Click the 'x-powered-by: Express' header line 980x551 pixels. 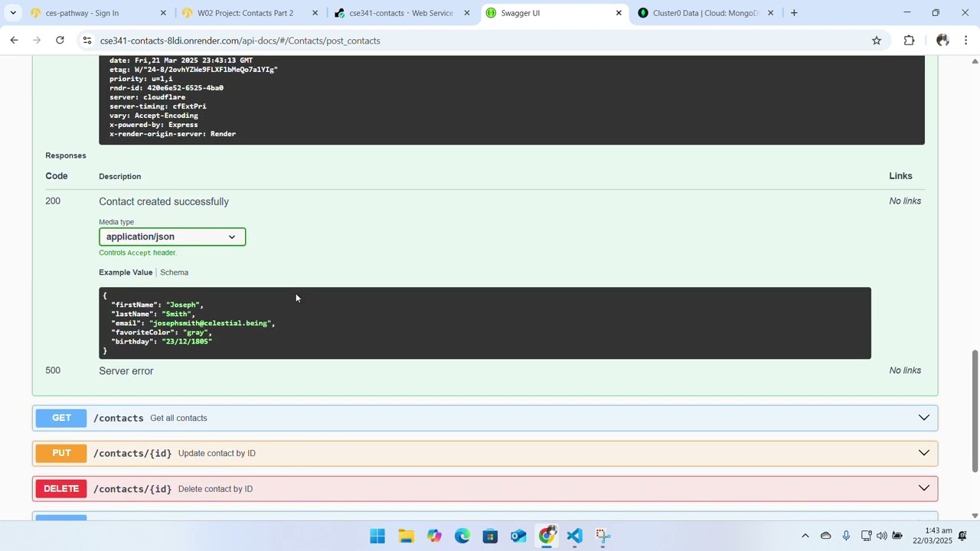(x=153, y=125)
